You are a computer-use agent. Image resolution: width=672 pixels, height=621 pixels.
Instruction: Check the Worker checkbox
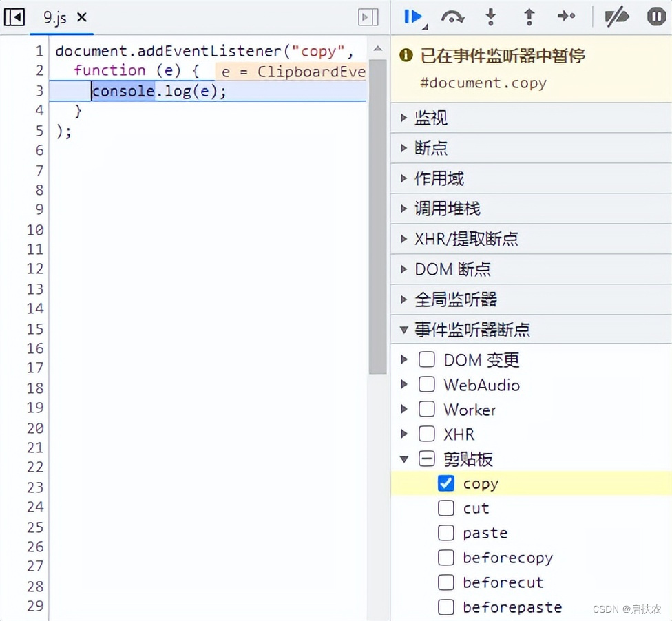(427, 409)
